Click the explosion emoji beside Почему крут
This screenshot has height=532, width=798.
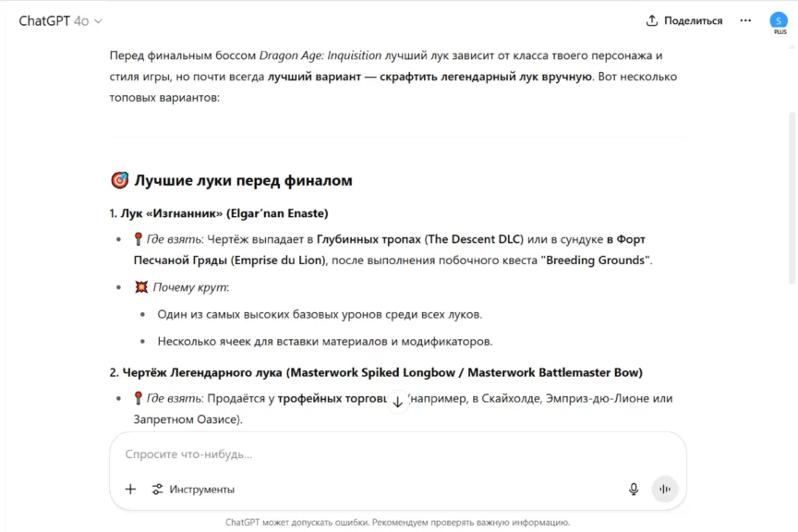[x=141, y=287]
